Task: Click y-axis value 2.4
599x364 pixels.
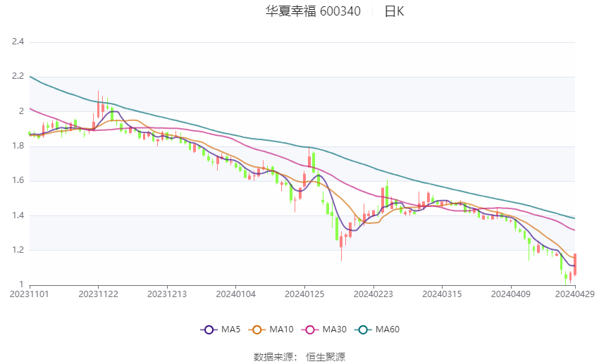Action: pos(18,42)
